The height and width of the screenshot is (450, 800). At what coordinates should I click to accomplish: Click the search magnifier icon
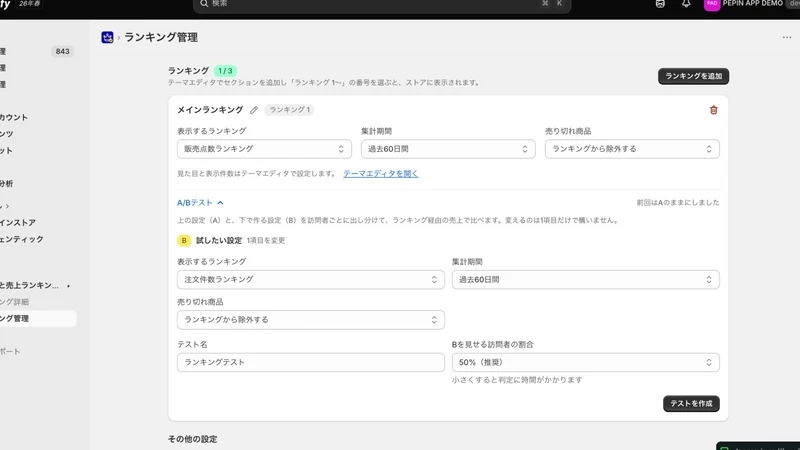[204, 4]
